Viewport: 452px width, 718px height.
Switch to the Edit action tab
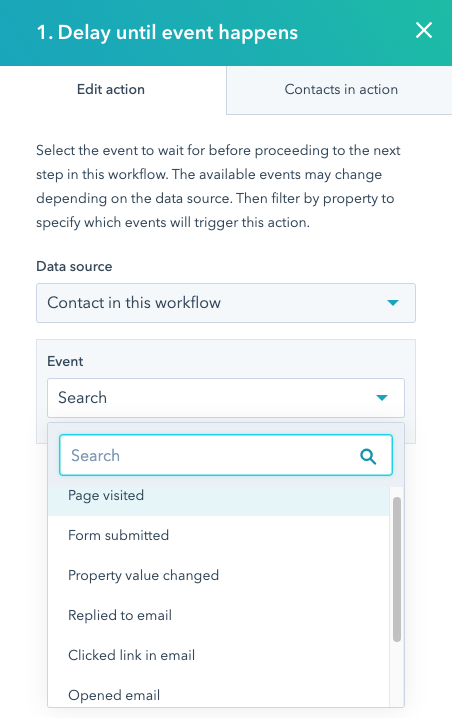click(x=111, y=89)
